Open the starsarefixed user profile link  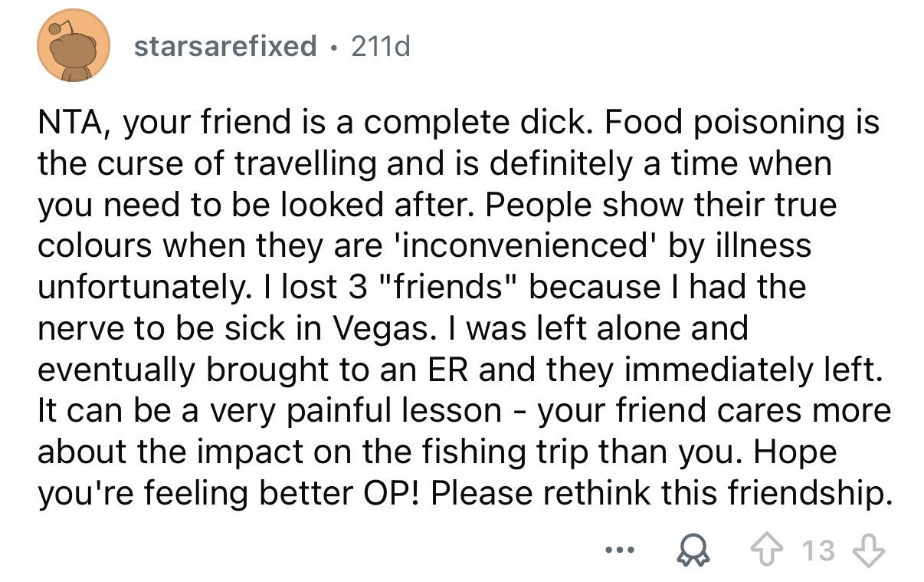pos(225,47)
